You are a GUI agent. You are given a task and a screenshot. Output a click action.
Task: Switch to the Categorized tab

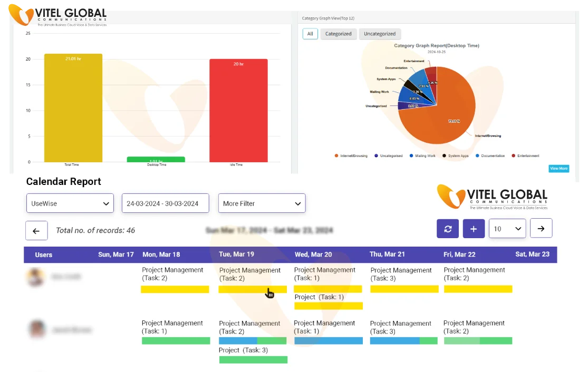(x=338, y=34)
